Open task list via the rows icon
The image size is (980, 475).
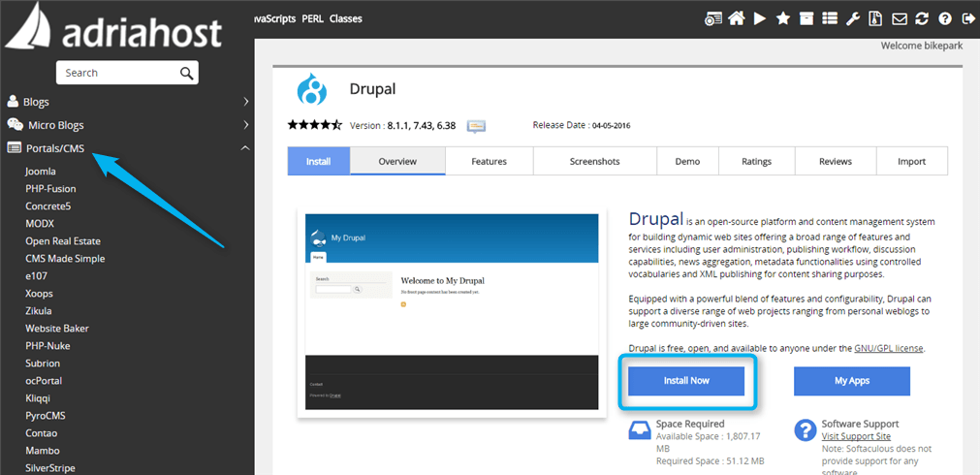pos(830,18)
